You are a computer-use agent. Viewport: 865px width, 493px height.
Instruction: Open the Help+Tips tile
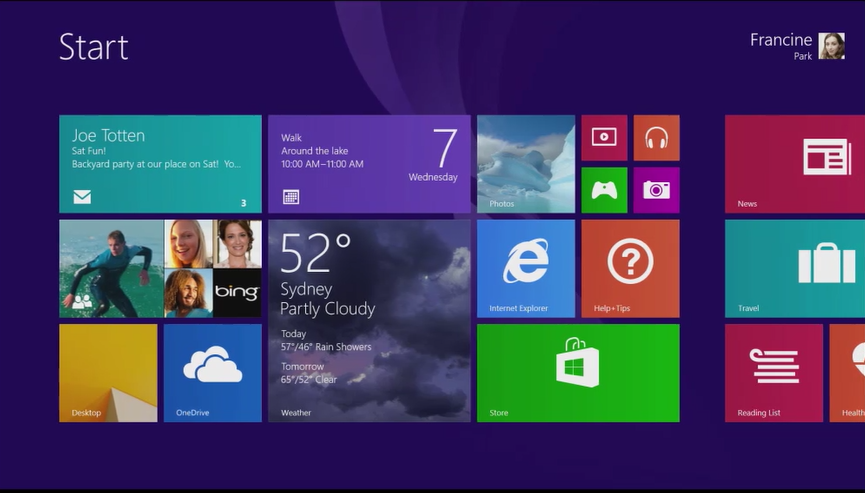[x=630, y=268]
